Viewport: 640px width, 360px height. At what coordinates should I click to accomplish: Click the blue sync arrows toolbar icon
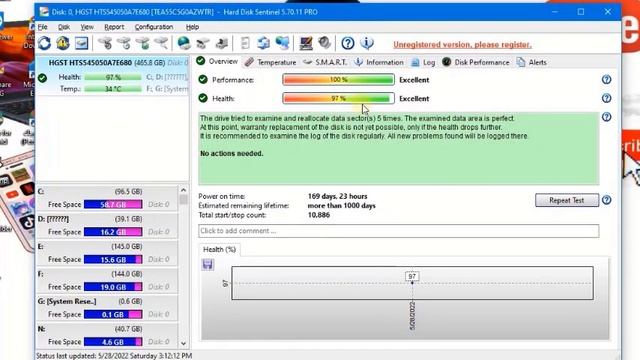click(264, 43)
